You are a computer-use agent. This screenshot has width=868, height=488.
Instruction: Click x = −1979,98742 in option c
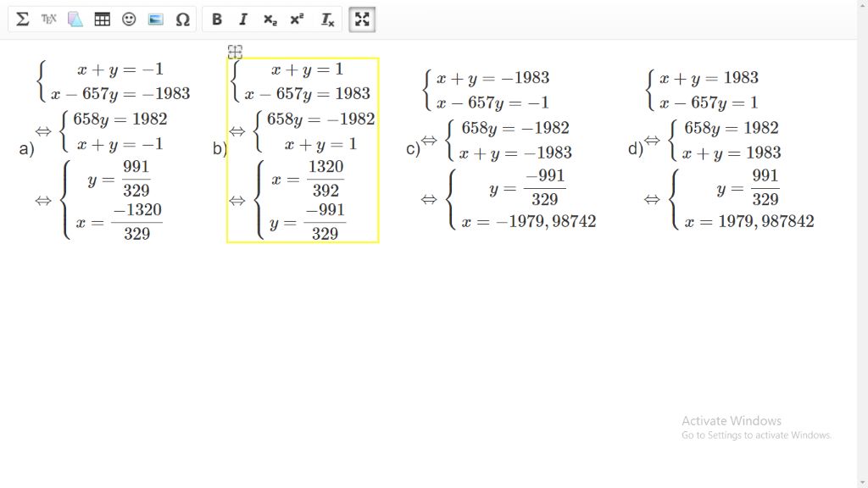coord(528,222)
